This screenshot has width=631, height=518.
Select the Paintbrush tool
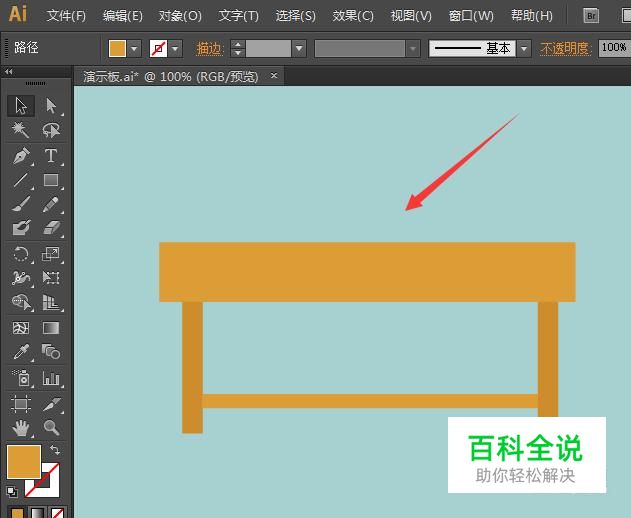pos(21,204)
